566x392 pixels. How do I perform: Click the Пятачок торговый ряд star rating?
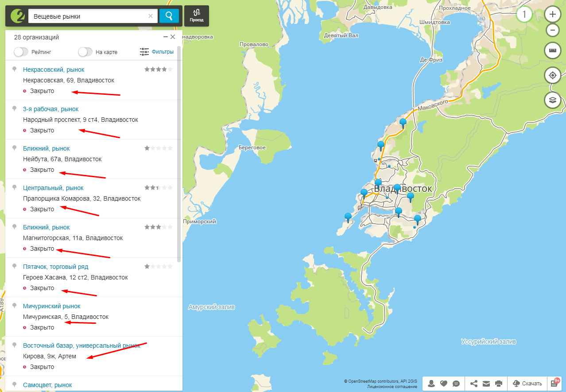click(158, 266)
